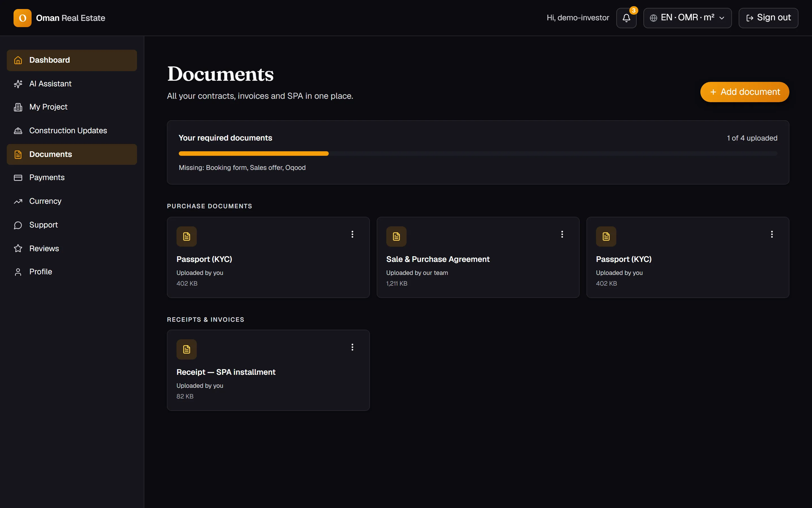Click Add document button
812x508 pixels.
[x=745, y=92]
